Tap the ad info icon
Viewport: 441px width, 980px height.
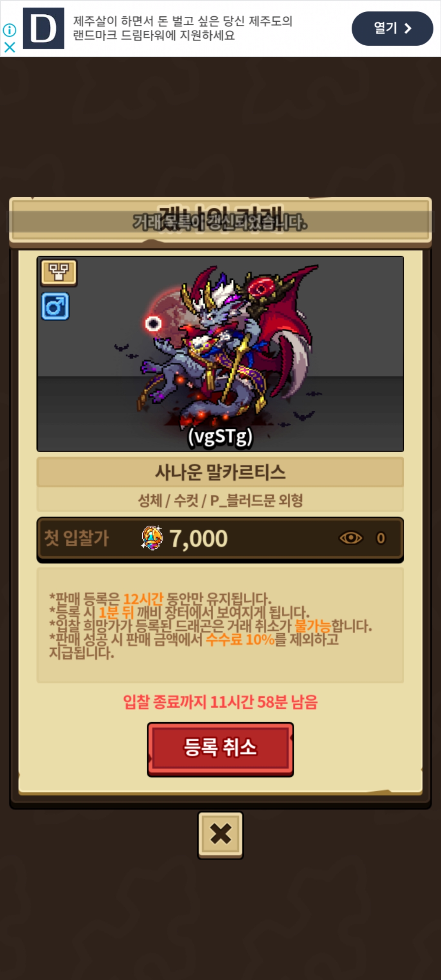9,30
